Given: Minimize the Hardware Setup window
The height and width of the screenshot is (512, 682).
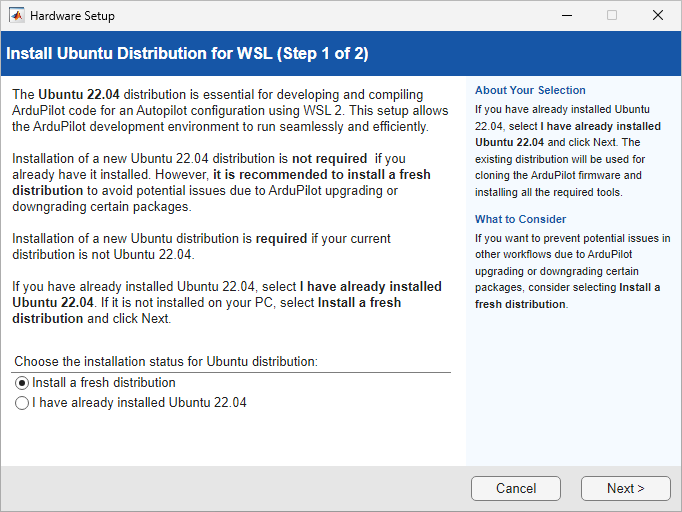Looking at the screenshot, I should [x=566, y=16].
